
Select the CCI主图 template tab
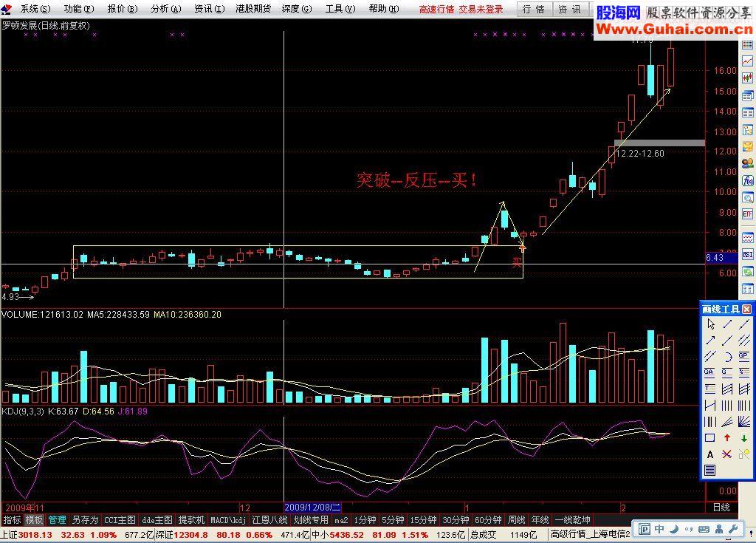point(120,520)
